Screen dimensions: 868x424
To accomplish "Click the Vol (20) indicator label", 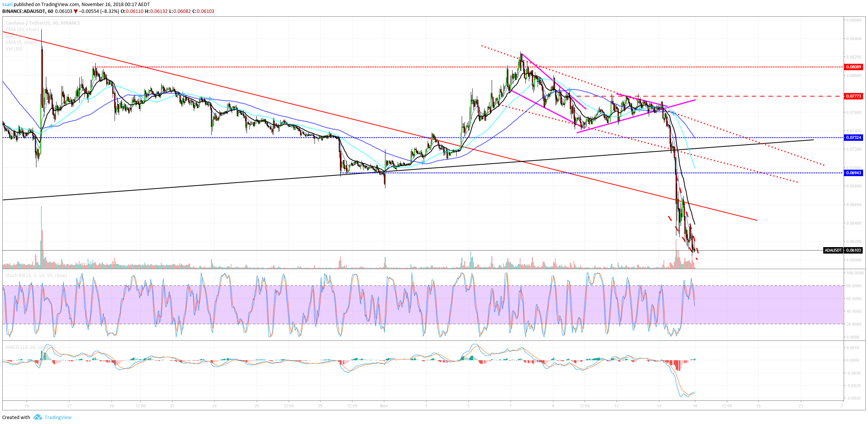I will pyautogui.click(x=14, y=49).
